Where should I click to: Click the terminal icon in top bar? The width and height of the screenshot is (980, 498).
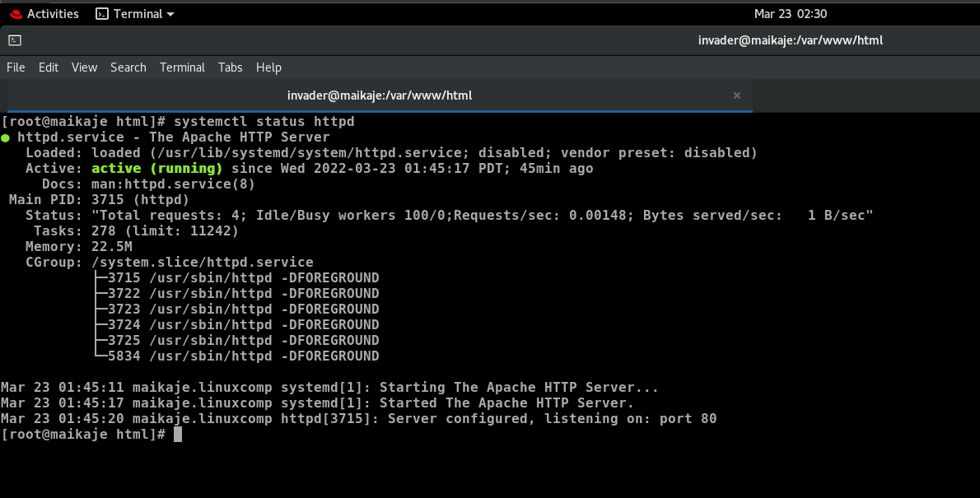pyautogui.click(x=102, y=14)
